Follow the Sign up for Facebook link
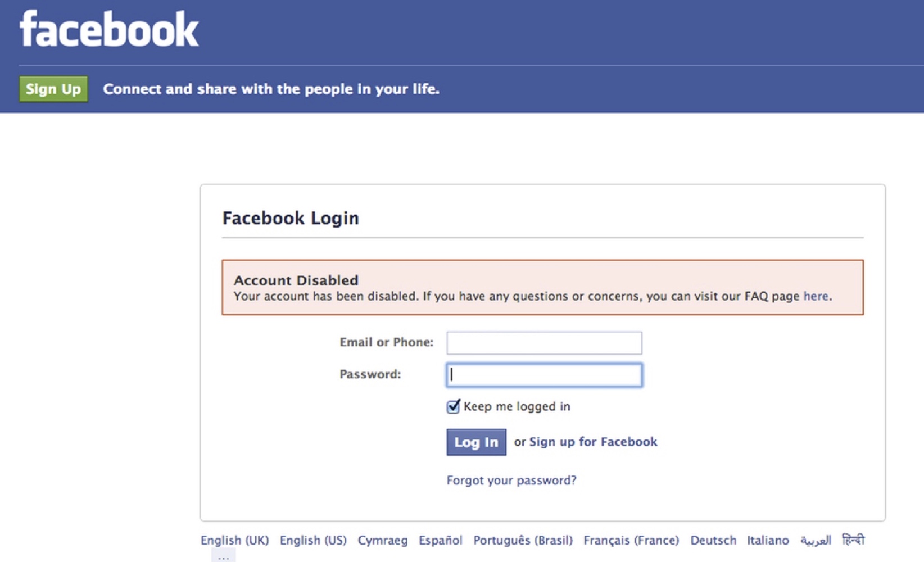The width and height of the screenshot is (924, 562). (x=593, y=442)
